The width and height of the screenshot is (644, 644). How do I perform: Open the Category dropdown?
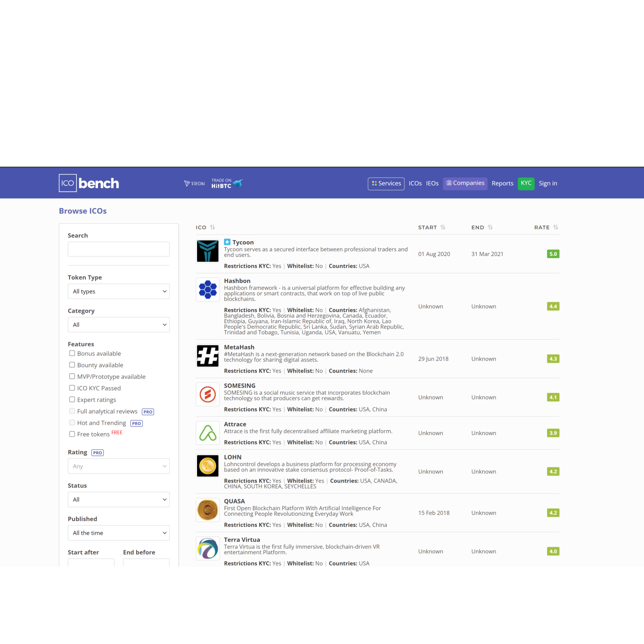pyautogui.click(x=118, y=325)
